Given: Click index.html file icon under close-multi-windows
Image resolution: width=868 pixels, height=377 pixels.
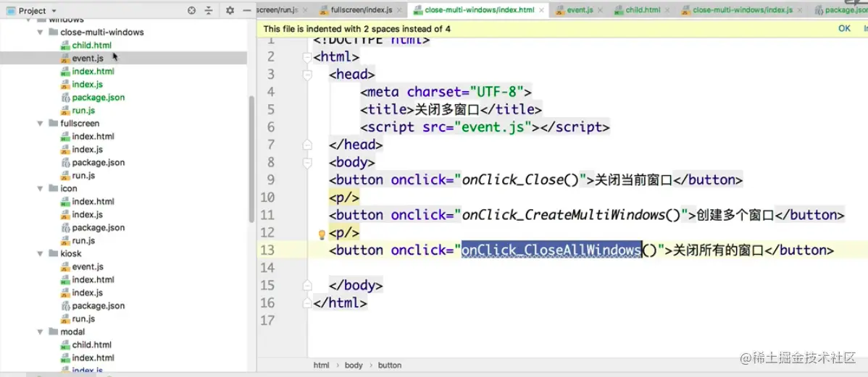Looking at the screenshot, I should (65, 72).
